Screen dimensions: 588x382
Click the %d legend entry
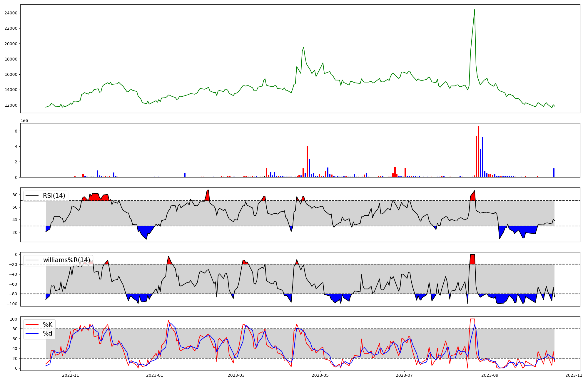pyautogui.click(x=48, y=334)
